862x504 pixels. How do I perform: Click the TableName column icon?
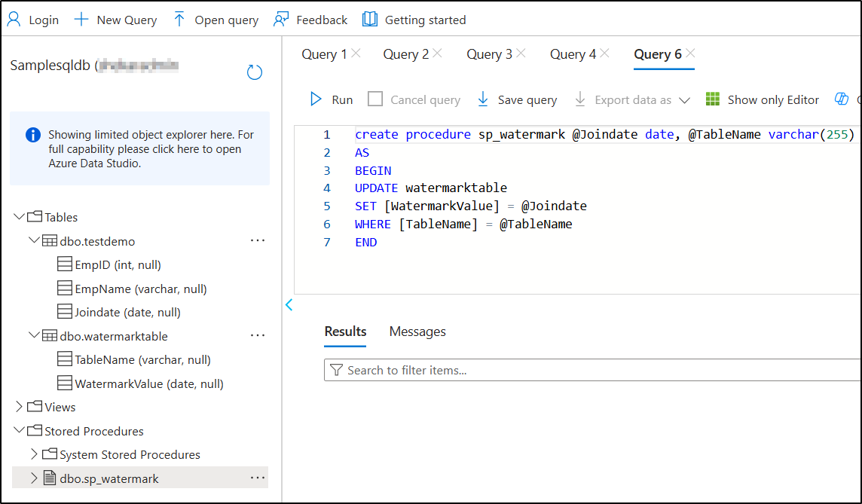click(65, 359)
